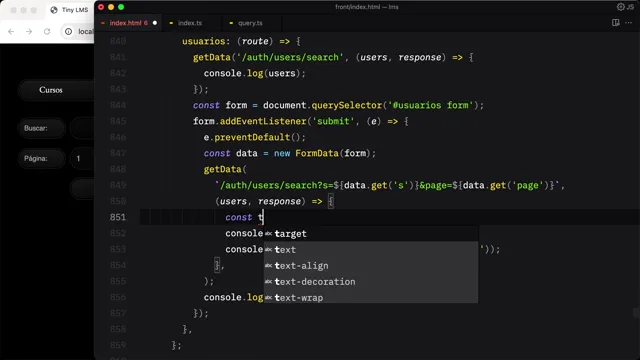Open the index.ts editor tab
The image size is (640, 360).
[x=189, y=23]
